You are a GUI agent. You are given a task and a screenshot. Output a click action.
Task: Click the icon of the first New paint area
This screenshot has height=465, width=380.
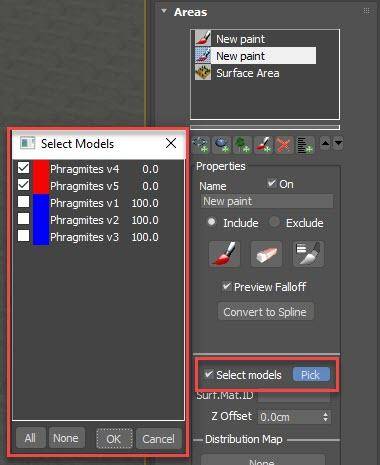[x=203, y=38]
